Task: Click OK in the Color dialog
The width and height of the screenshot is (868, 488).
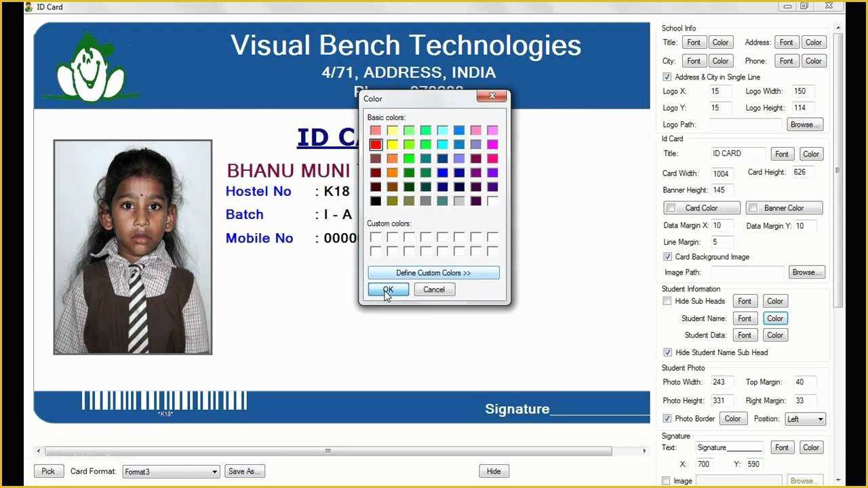Action: click(x=389, y=289)
